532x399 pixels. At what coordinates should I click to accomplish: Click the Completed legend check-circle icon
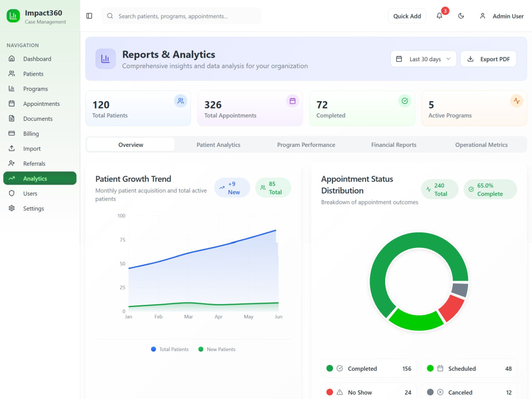click(339, 369)
